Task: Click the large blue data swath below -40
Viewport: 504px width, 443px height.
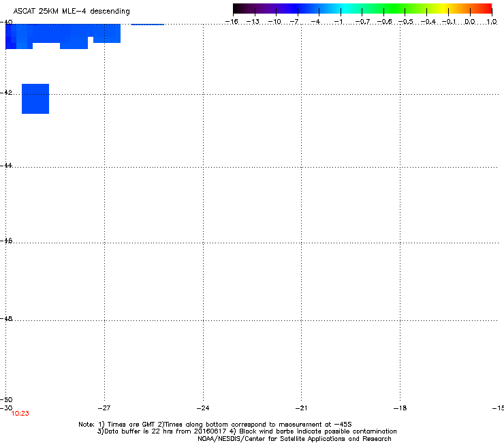Action: [x=63, y=36]
